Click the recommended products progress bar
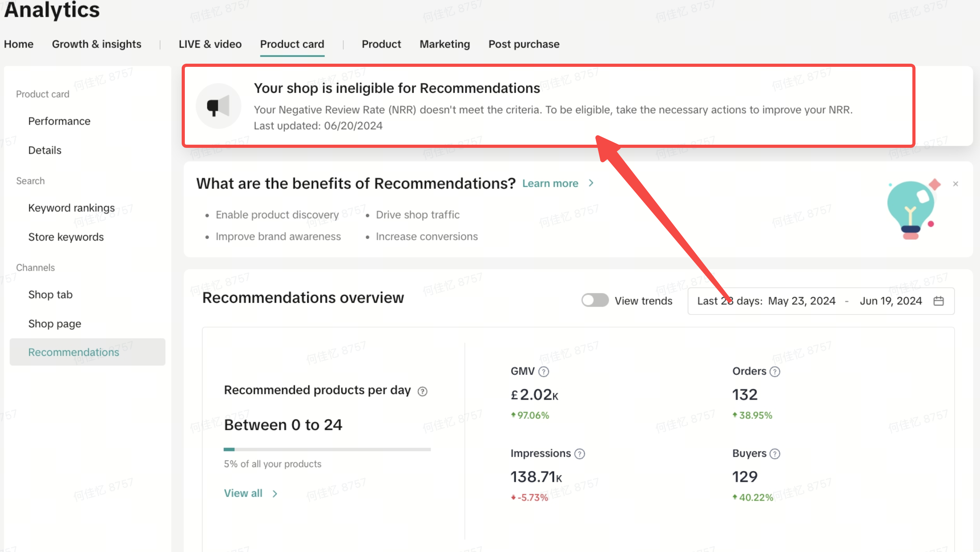Screen dimensions: 980x552 click(x=327, y=449)
